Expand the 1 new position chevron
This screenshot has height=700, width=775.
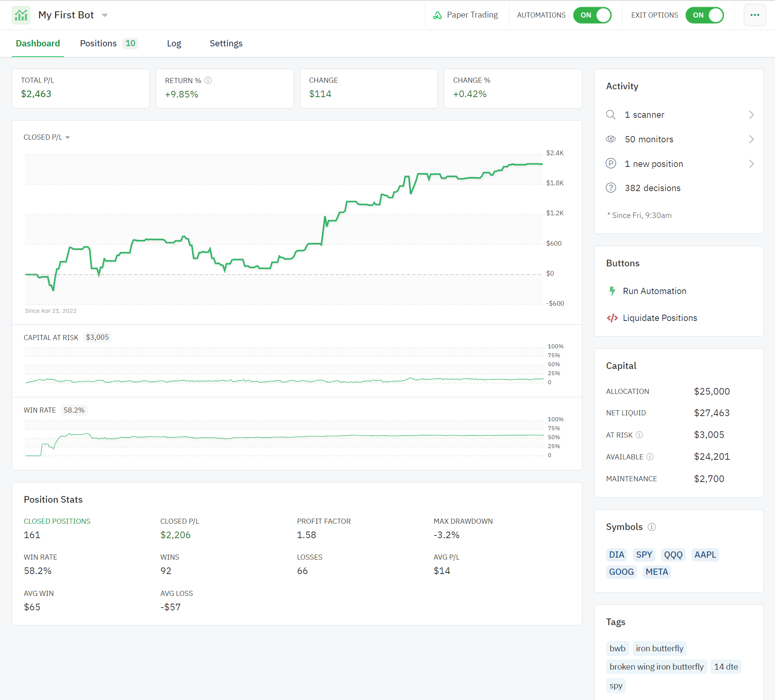click(x=751, y=164)
